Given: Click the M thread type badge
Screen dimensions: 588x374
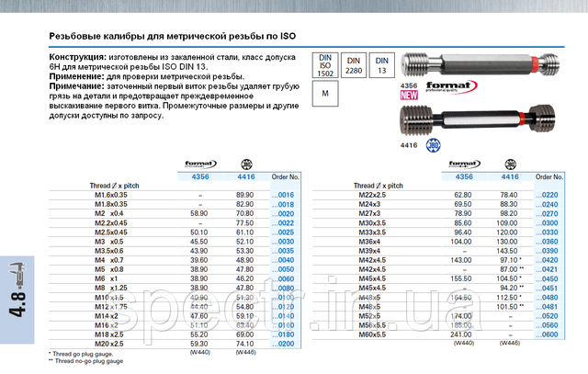Looking at the screenshot, I should [x=325, y=93].
